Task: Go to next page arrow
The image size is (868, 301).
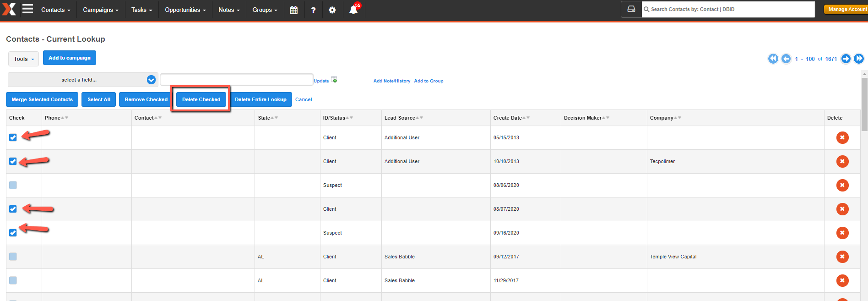Action: [846, 59]
